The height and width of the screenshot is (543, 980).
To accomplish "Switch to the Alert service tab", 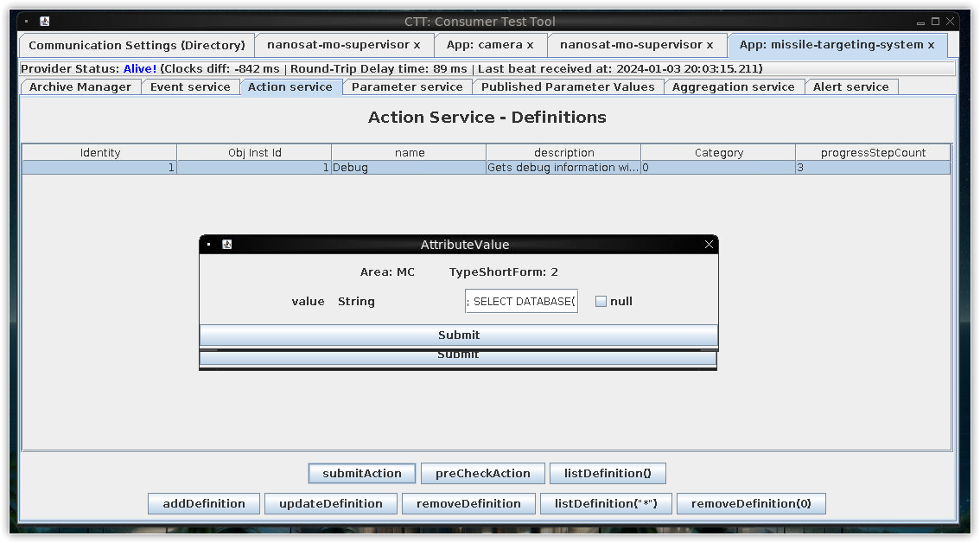I will point(850,87).
